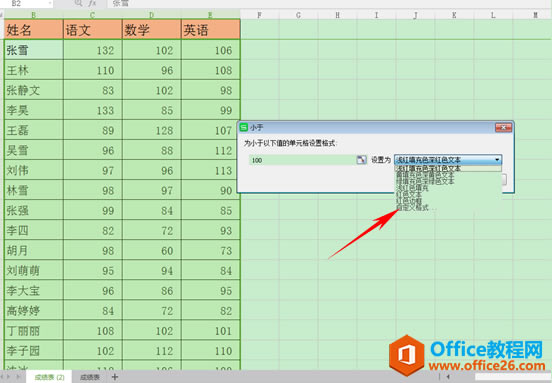Select 红色文本 in the format list
This screenshot has height=383, width=552.
[x=409, y=194]
